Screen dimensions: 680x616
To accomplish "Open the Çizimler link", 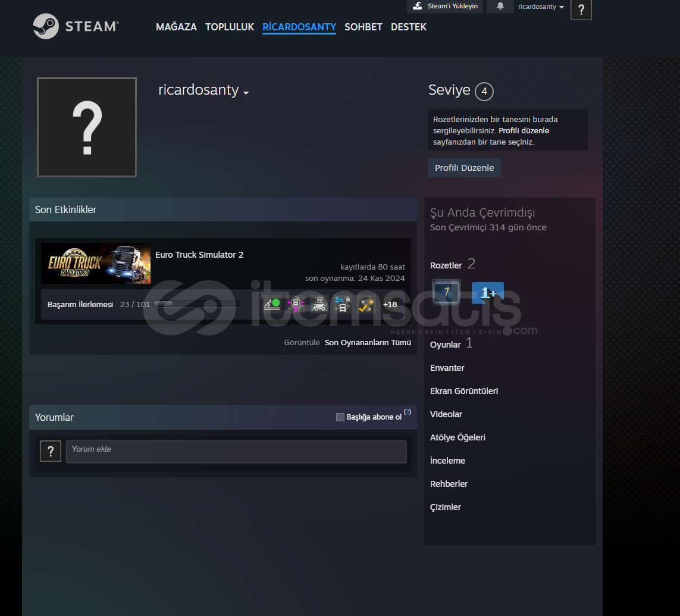I will (446, 507).
